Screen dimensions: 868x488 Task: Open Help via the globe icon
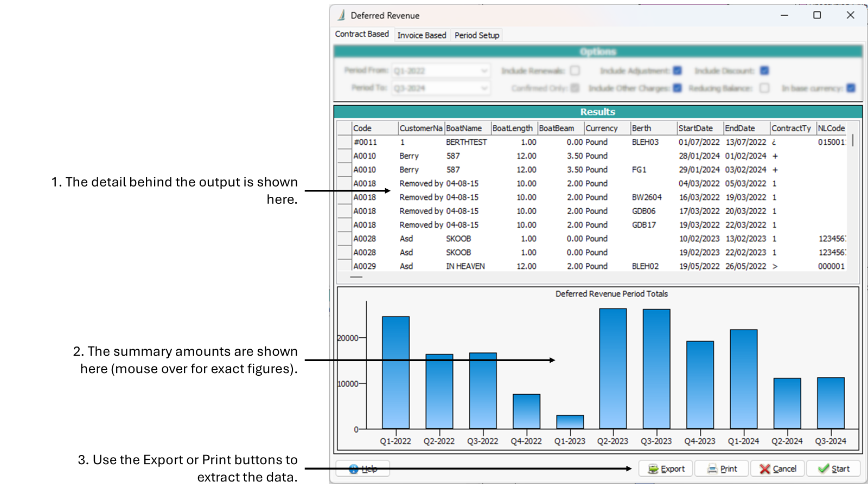pos(354,469)
